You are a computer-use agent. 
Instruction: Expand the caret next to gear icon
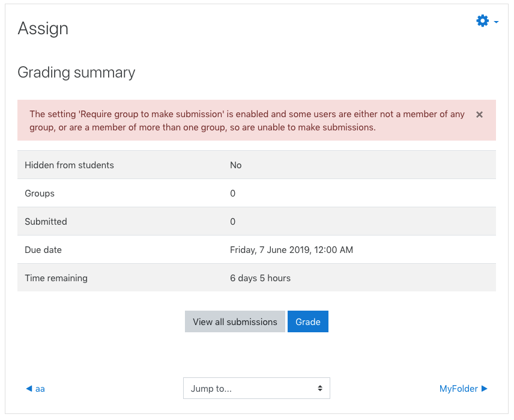coord(496,22)
